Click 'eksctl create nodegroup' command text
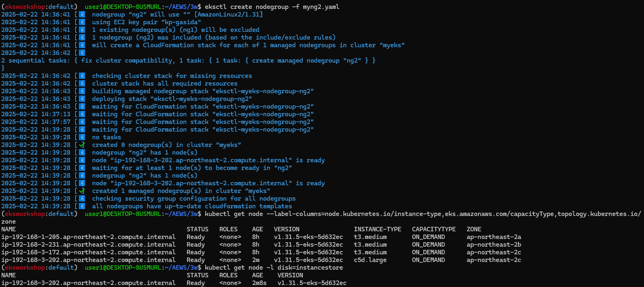The image size is (644, 287). [x=246, y=7]
